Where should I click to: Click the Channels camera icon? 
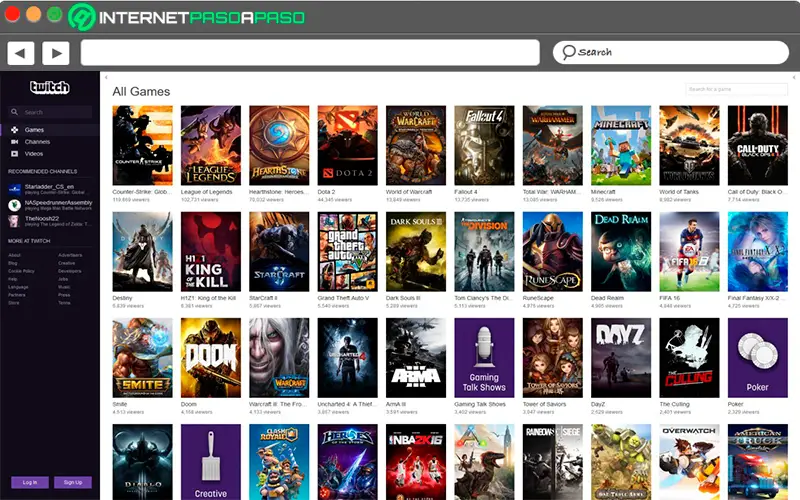tap(14, 142)
